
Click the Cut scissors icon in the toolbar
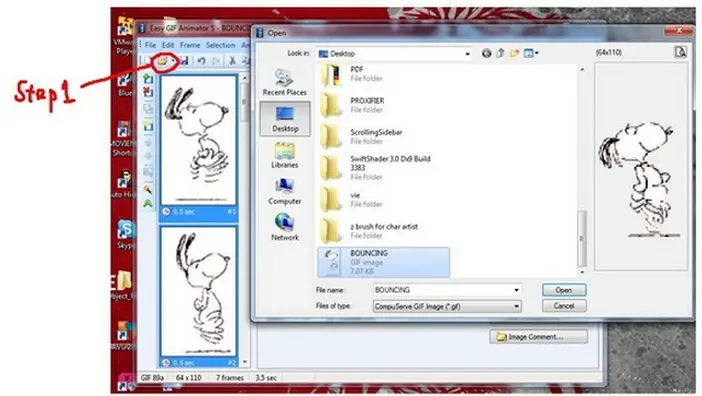(232, 60)
